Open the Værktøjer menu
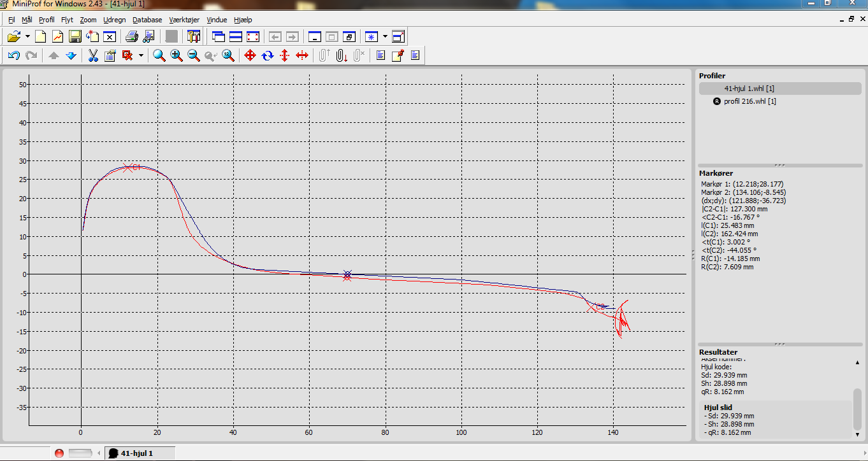The image size is (868, 461). point(184,20)
